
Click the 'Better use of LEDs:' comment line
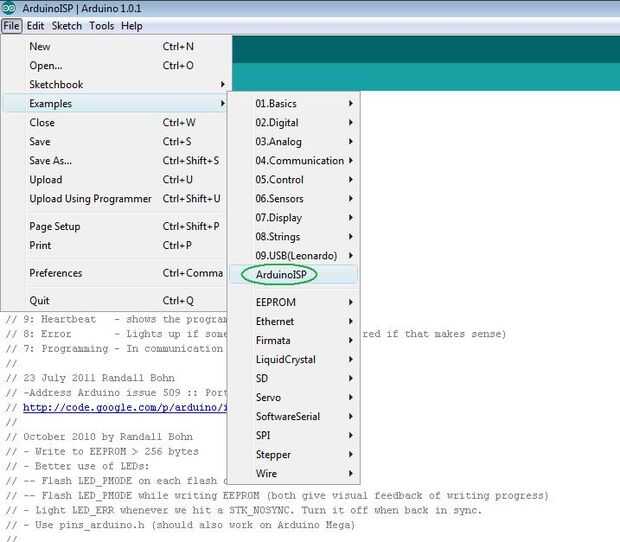click(78, 466)
